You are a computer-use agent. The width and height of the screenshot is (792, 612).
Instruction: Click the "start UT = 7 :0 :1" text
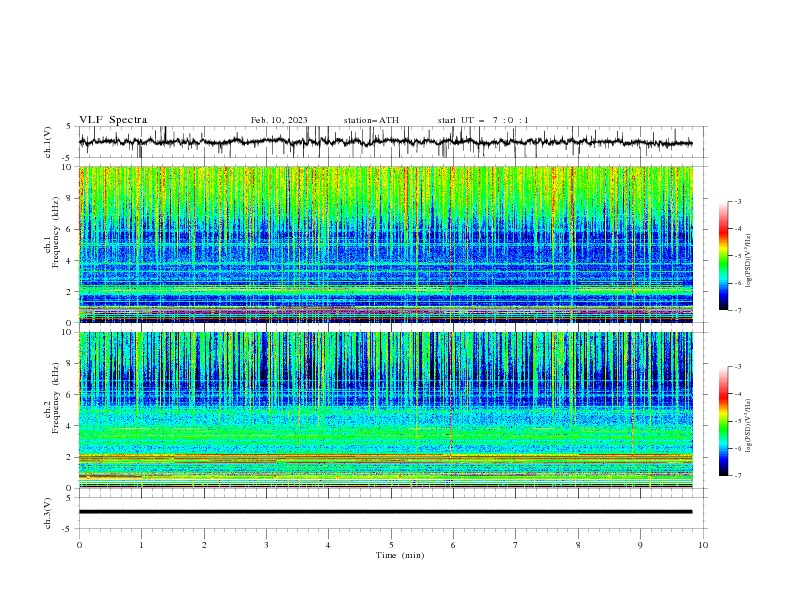coord(483,120)
